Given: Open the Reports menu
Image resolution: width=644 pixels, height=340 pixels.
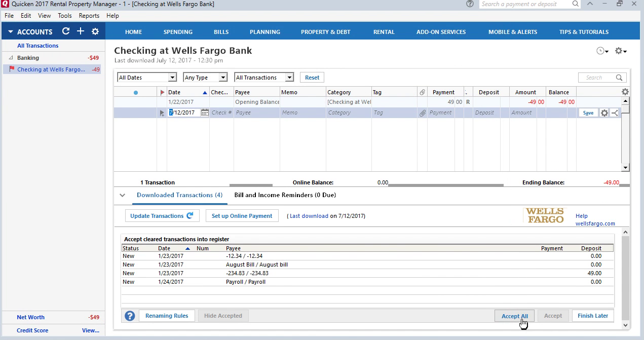Looking at the screenshot, I should coord(89,16).
